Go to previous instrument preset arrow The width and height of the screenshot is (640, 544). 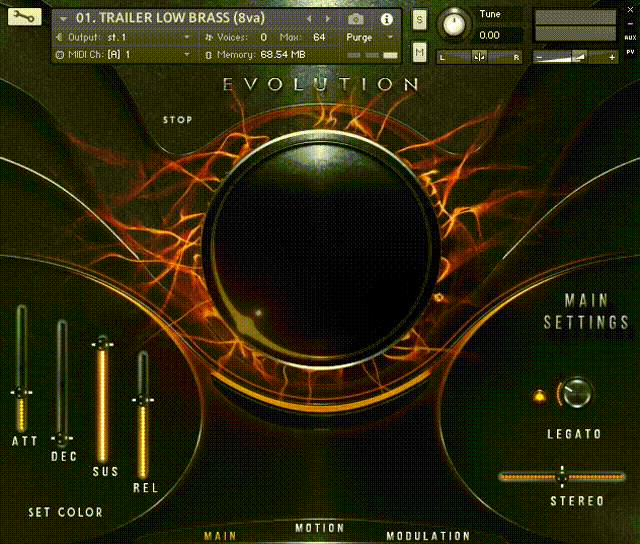pyautogui.click(x=309, y=19)
